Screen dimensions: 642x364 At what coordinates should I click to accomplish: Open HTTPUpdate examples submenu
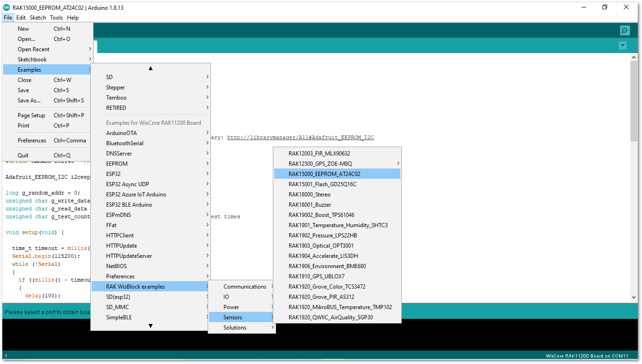[151, 246]
